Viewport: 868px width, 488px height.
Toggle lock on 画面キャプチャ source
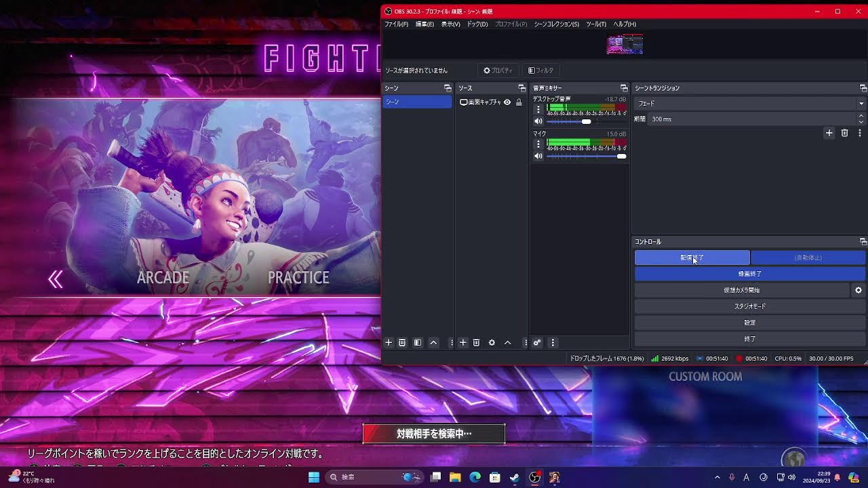(x=519, y=102)
